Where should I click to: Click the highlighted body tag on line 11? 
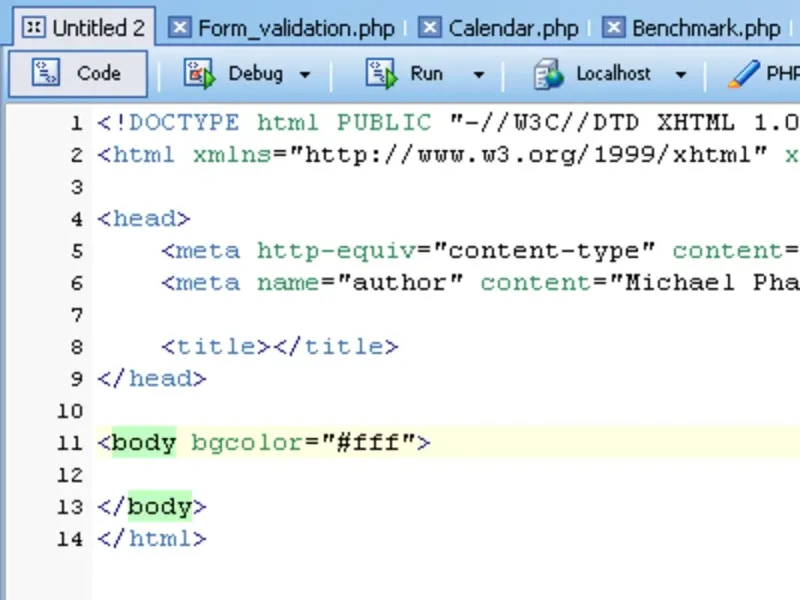click(143, 442)
